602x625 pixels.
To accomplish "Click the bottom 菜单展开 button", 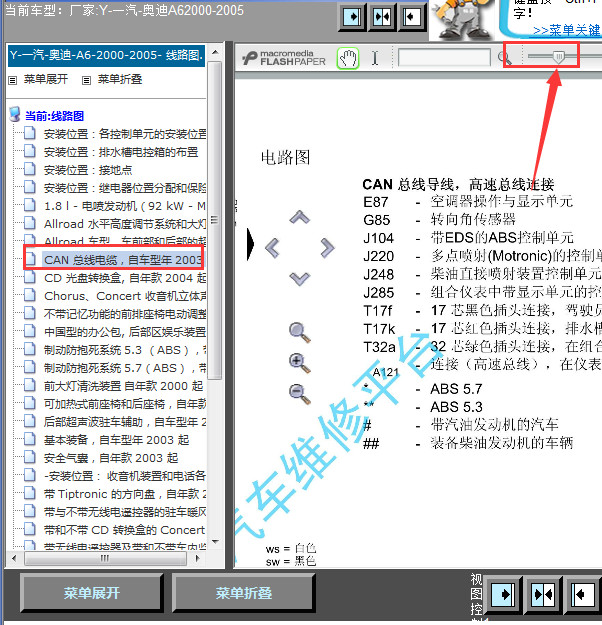I will click(x=92, y=593).
